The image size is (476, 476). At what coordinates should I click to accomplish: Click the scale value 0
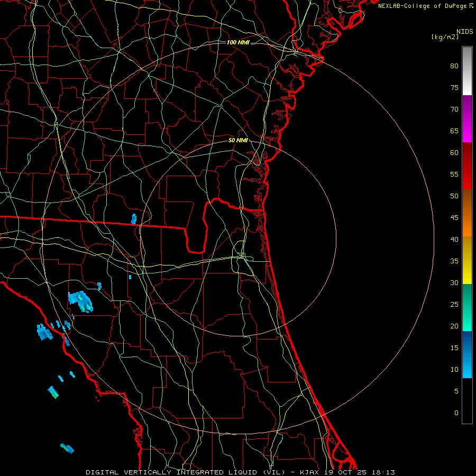tap(456, 413)
